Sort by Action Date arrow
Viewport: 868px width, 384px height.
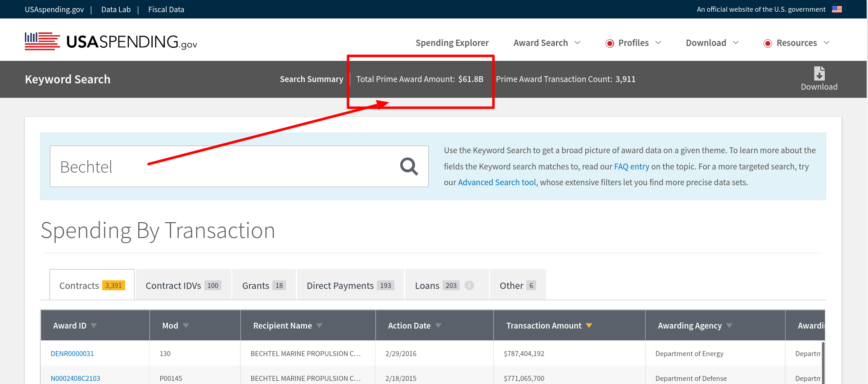coord(438,325)
